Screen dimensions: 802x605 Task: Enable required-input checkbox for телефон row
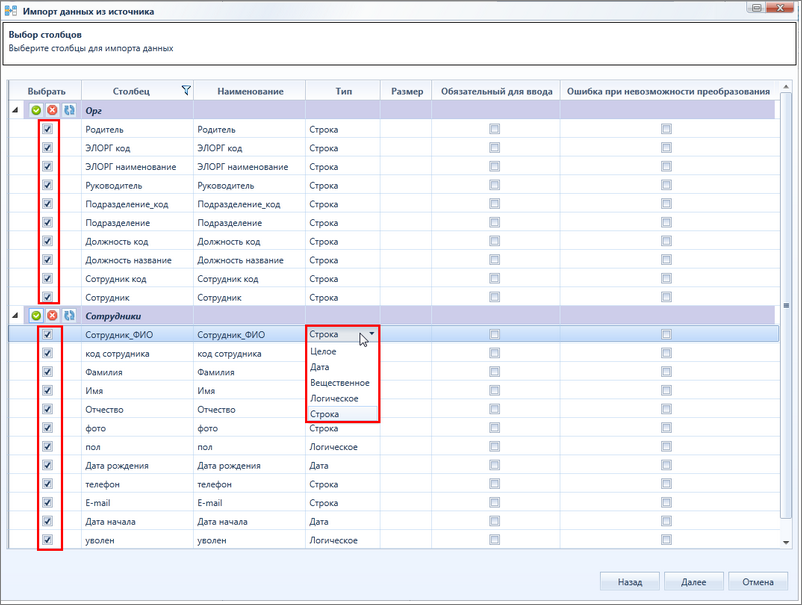(x=494, y=484)
